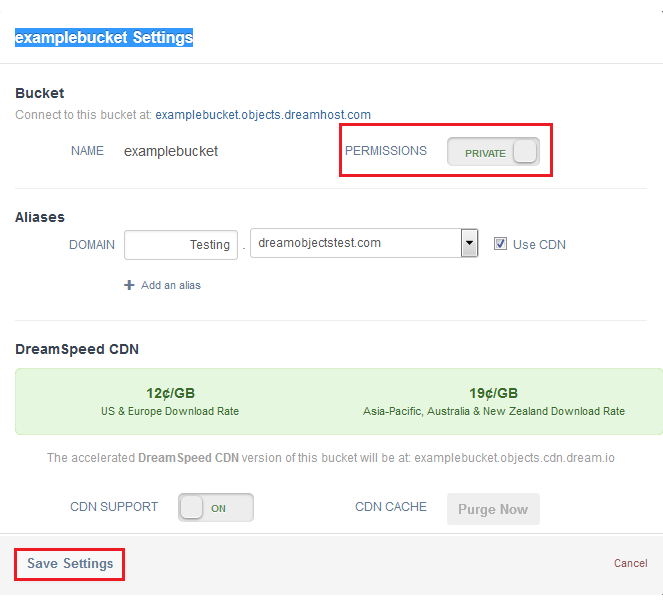The width and height of the screenshot is (663, 605).
Task: Click the examplebucket name value
Action: (x=171, y=151)
